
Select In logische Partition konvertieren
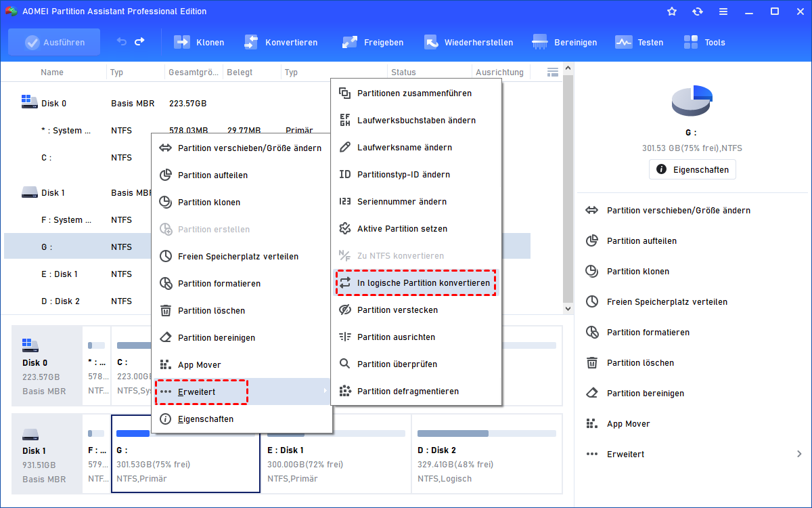click(416, 283)
